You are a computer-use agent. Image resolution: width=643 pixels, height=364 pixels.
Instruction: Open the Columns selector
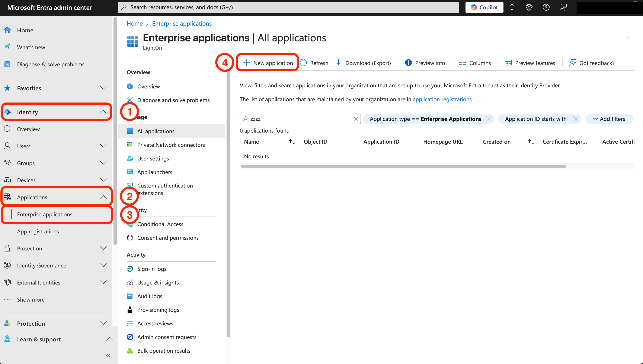pyautogui.click(x=475, y=63)
